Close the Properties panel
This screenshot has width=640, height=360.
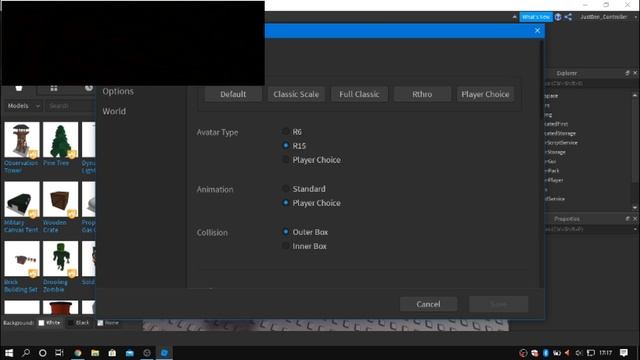point(635,219)
